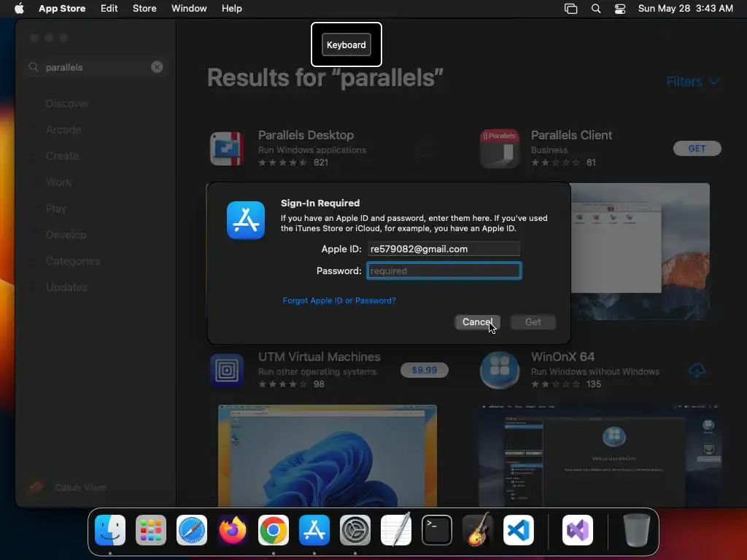
Task: Select Discover in the sidebar
Action: pos(67,104)
